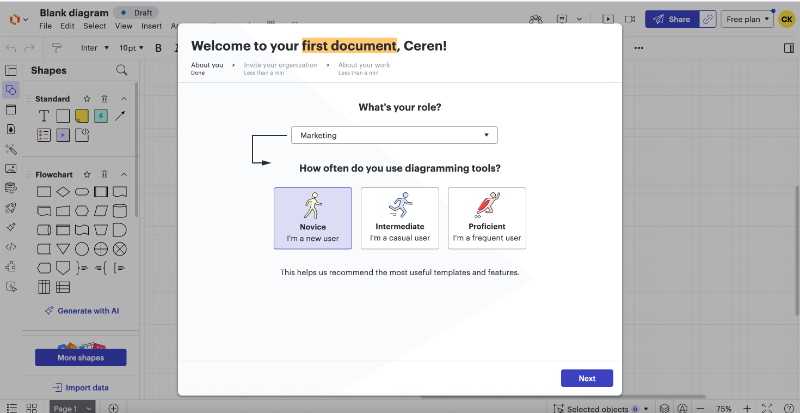800x413 pixels.
Task: Open the Edit menu
Action: coord(67,26)
